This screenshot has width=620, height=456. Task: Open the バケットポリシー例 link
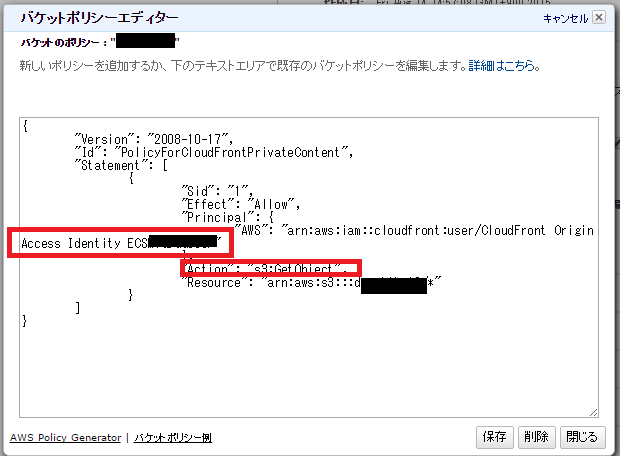pos(173,437)
